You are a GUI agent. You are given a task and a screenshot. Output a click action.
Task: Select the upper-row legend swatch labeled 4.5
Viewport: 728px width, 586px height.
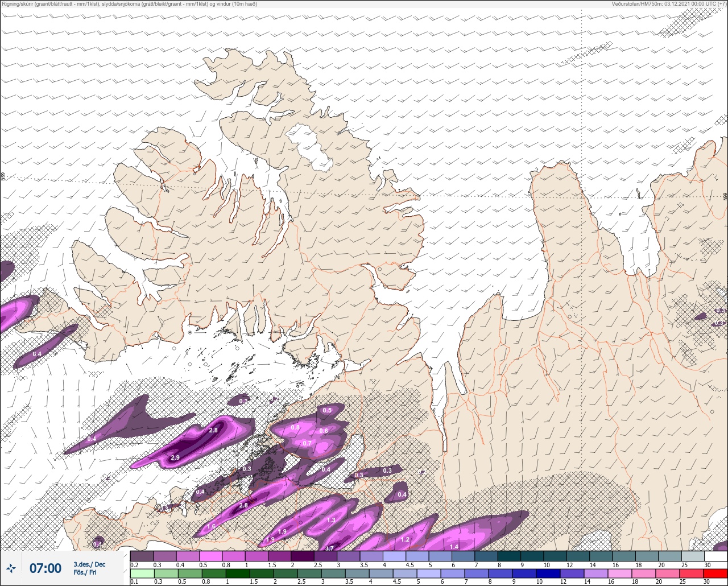pyautogui.click(x=417, y=556)
